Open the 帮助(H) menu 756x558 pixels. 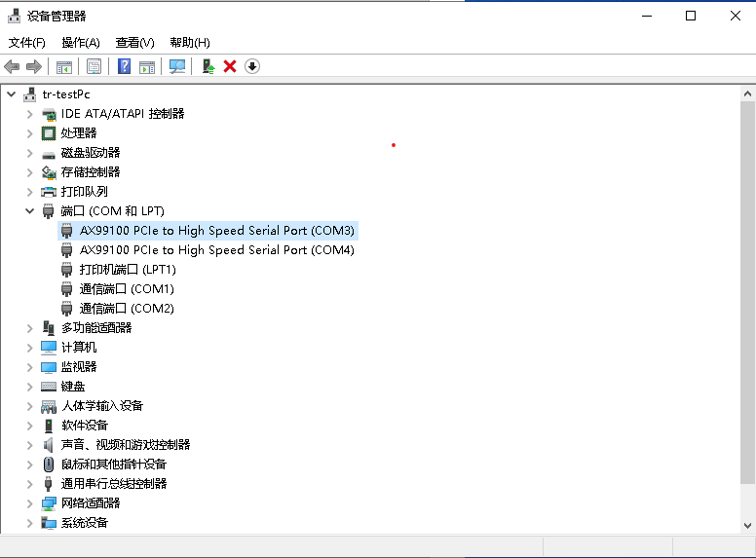coord(189,43)
